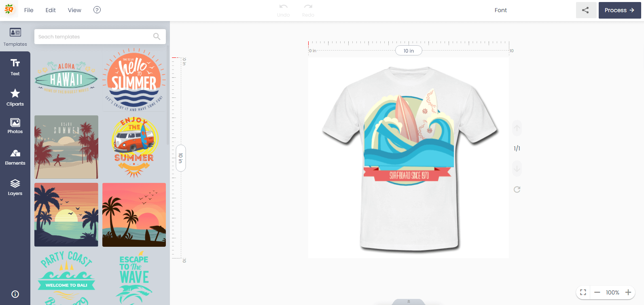Open the Templates panel

point(15,36)
